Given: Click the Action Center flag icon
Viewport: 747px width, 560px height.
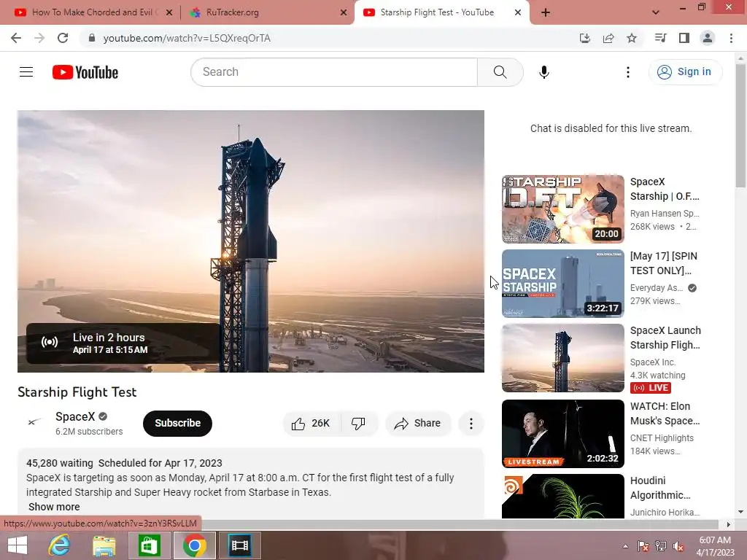Looking at the screenshot, I should click(643, 546).
